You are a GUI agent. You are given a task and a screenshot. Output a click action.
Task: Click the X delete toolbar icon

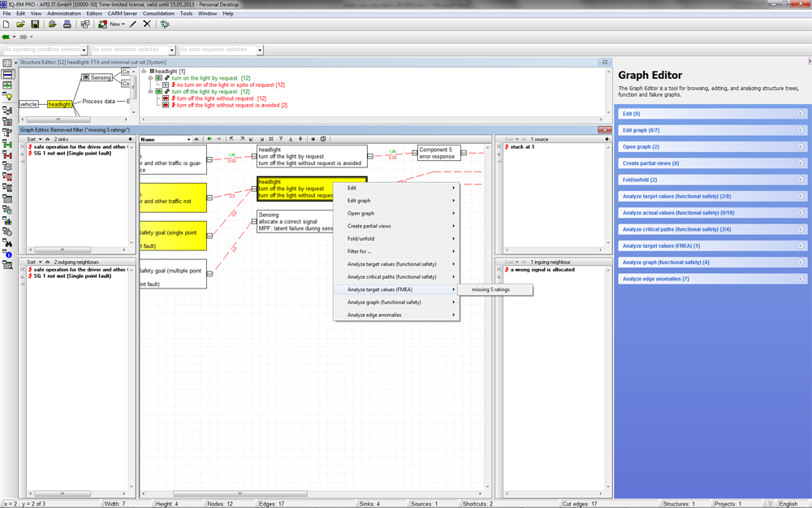click(147, 24)
